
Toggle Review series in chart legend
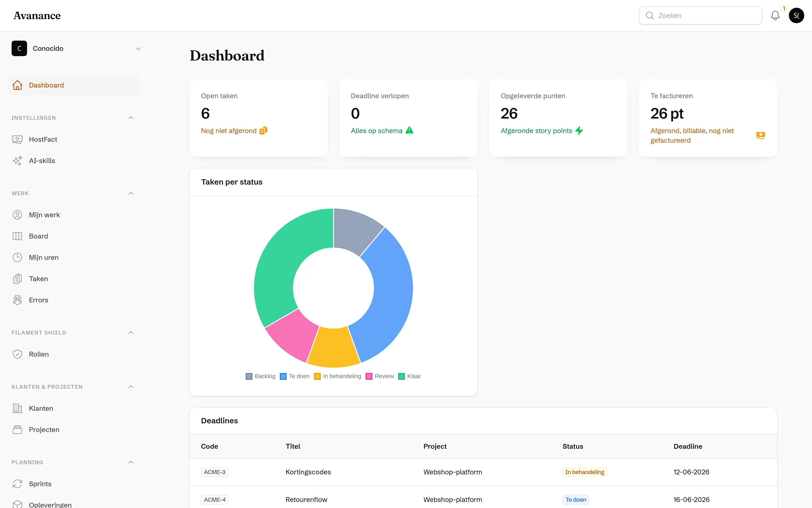coord(380,376)
